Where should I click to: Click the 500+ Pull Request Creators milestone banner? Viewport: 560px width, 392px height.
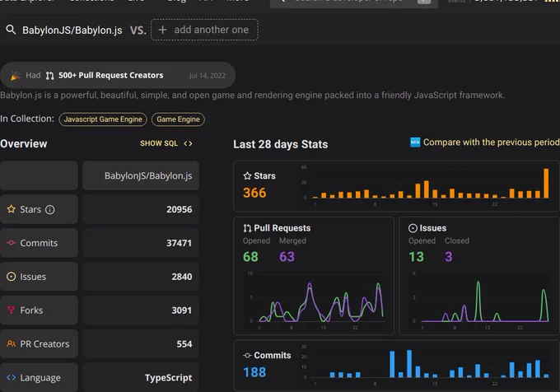point(118,75)
